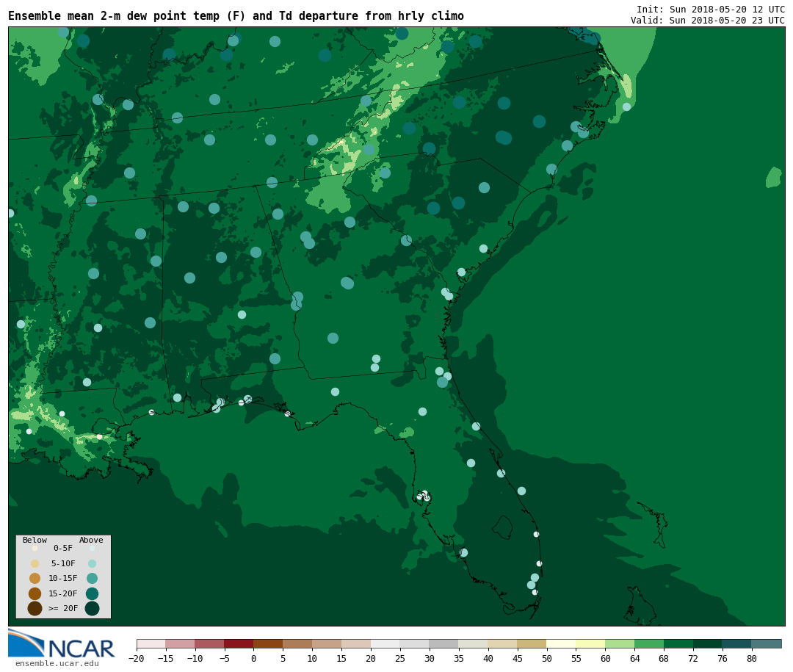Viewport: 793px width, 672px height.
Task: Click the '>= 20F' legend label
Action: click(63, 608)
